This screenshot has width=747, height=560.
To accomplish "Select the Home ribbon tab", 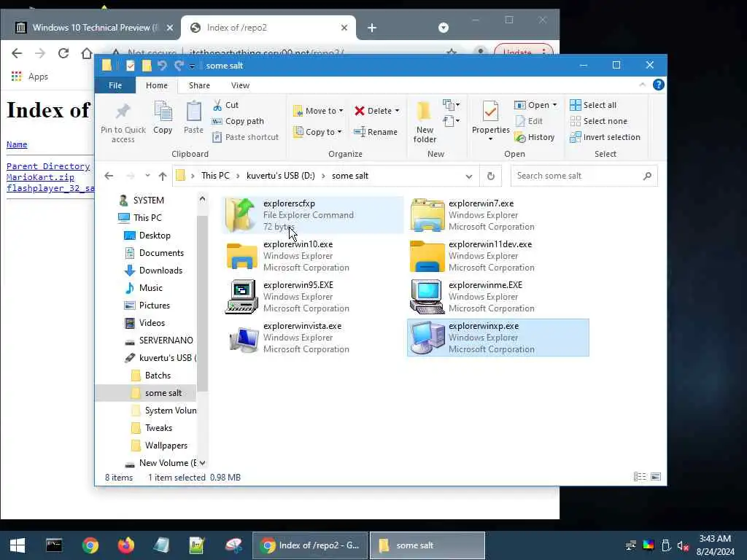I will click(x=157, y=85).
